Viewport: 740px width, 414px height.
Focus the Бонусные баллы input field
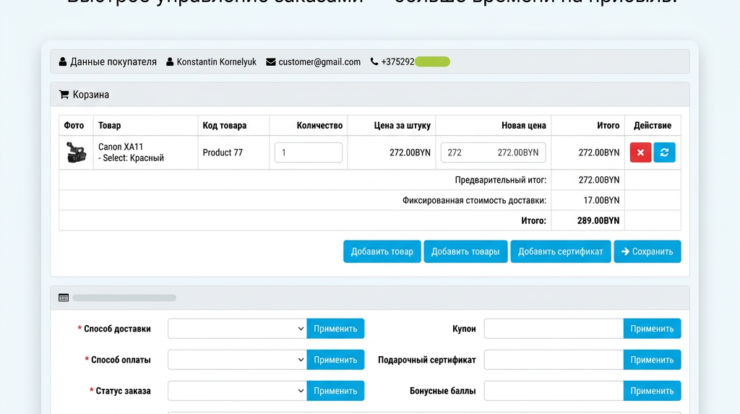(554, 391)
